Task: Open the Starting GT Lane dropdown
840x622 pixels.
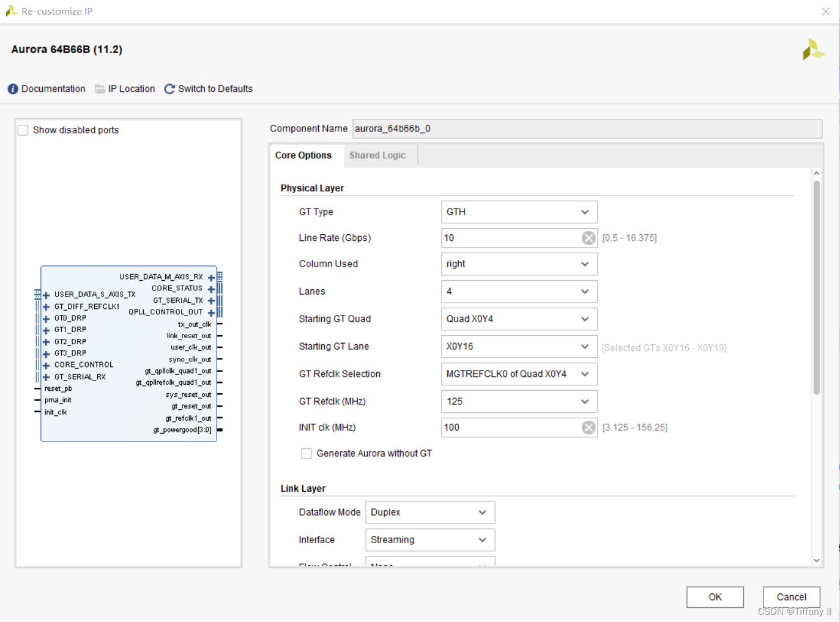Action: [519, 347]
